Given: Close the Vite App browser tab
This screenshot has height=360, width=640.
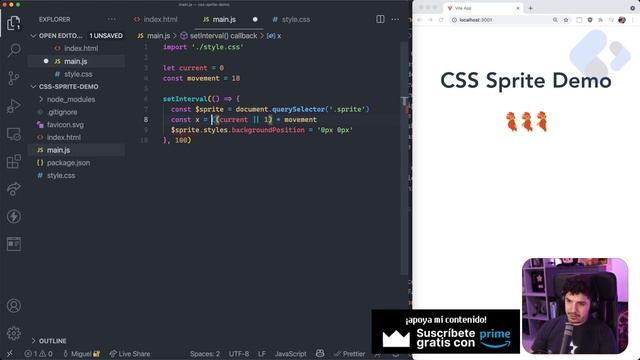Looking at the screenshot, I should 518,8.
